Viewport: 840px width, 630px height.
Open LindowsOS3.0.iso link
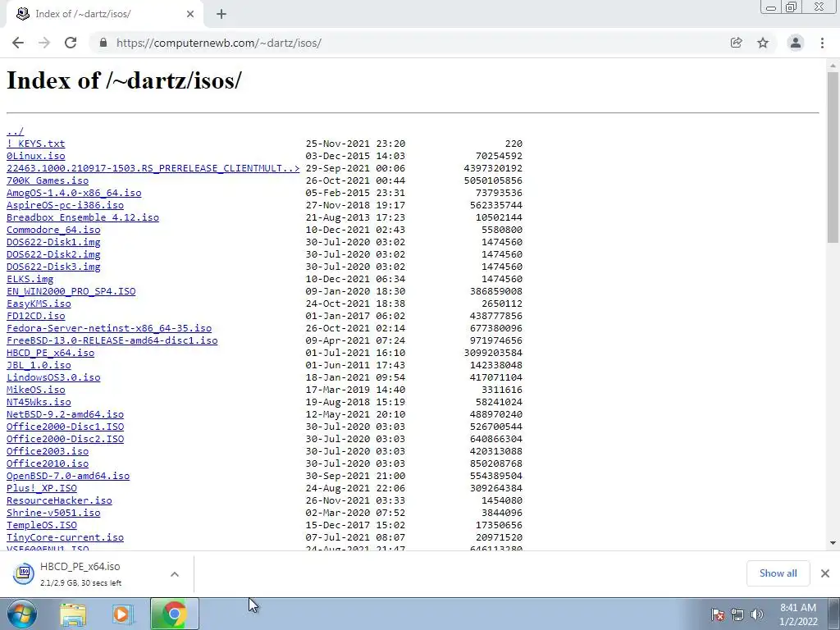(53, 377)
